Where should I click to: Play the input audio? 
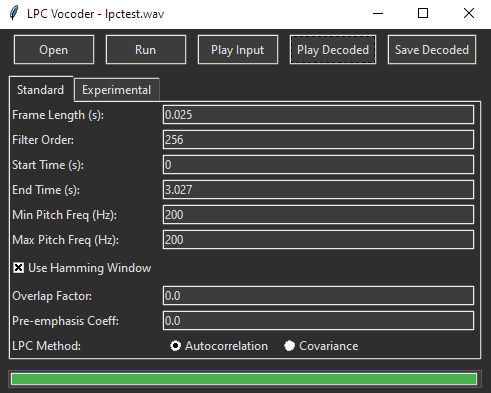[238, 50]
